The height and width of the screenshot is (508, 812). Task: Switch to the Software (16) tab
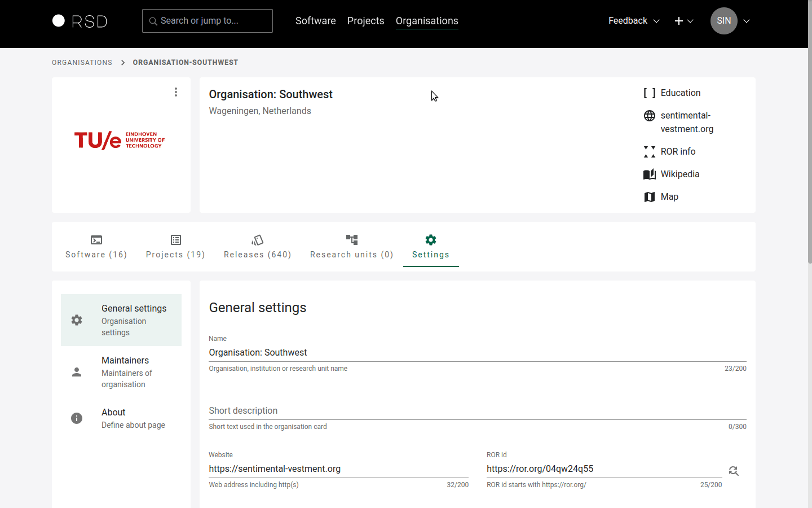tap(96, 247)
